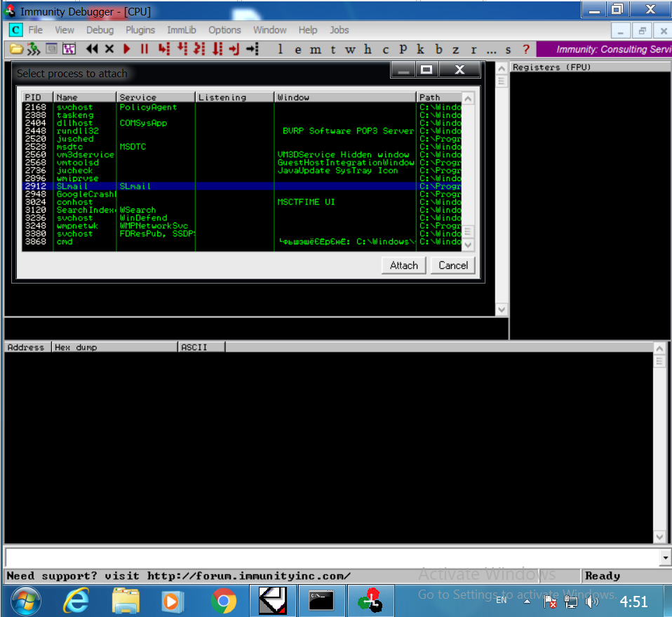Click the up arrow of process list scrollbar

468,98
